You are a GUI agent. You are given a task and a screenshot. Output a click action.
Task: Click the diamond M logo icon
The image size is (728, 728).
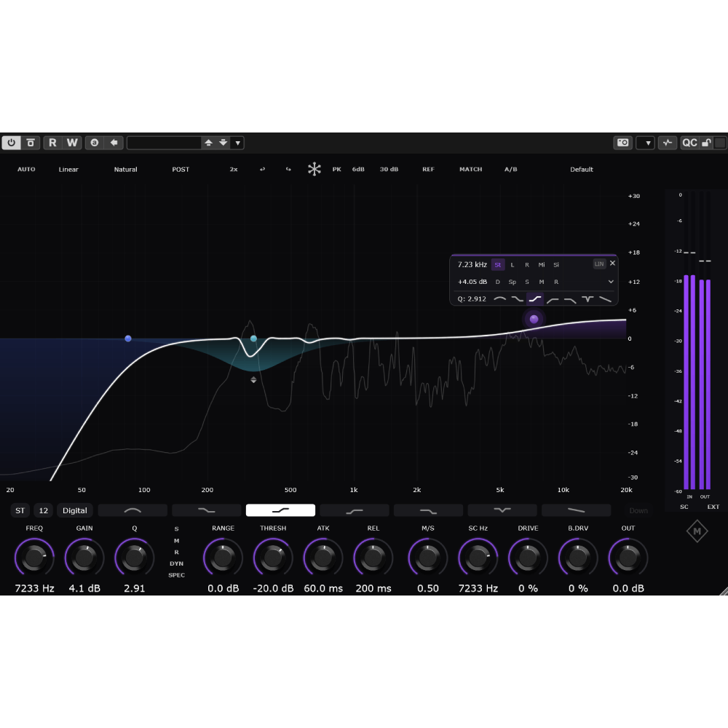697,531
